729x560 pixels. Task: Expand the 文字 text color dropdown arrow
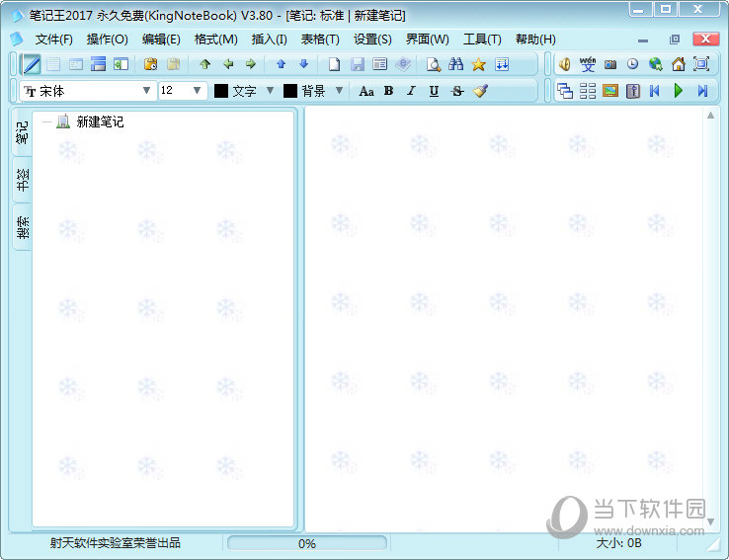coord(270,91)
